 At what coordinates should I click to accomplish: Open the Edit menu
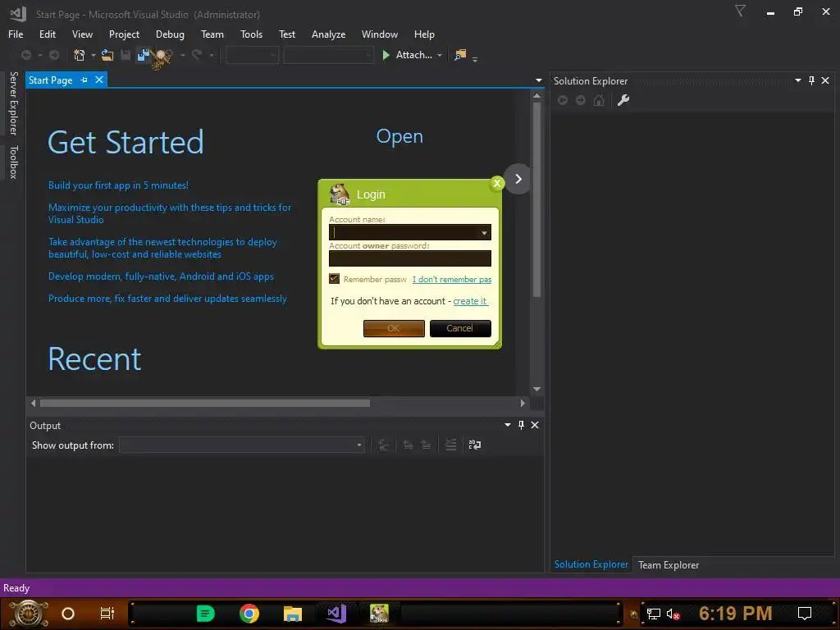tap(47, 34)
